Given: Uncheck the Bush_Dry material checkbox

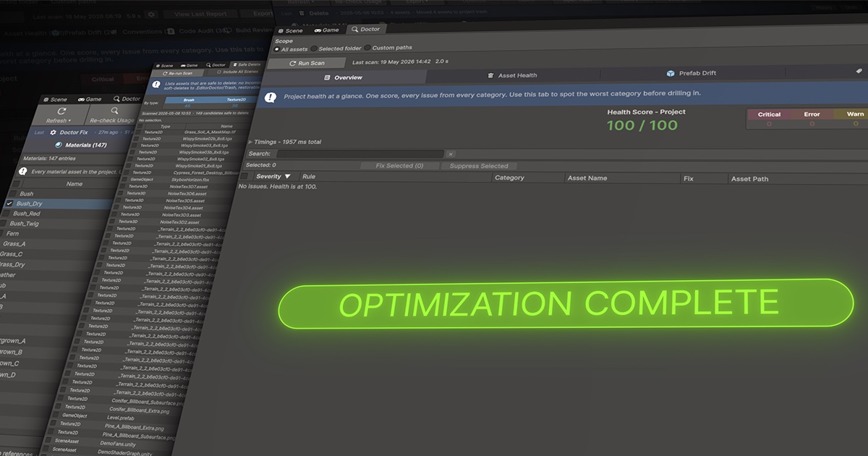Looking at the screenshot, I should 9,204.
